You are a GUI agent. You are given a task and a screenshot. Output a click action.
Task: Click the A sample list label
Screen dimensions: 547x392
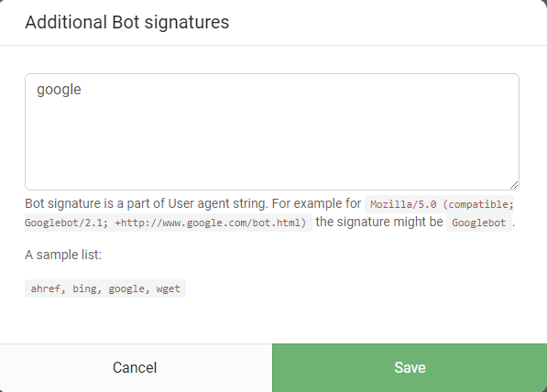click(63, 255)
